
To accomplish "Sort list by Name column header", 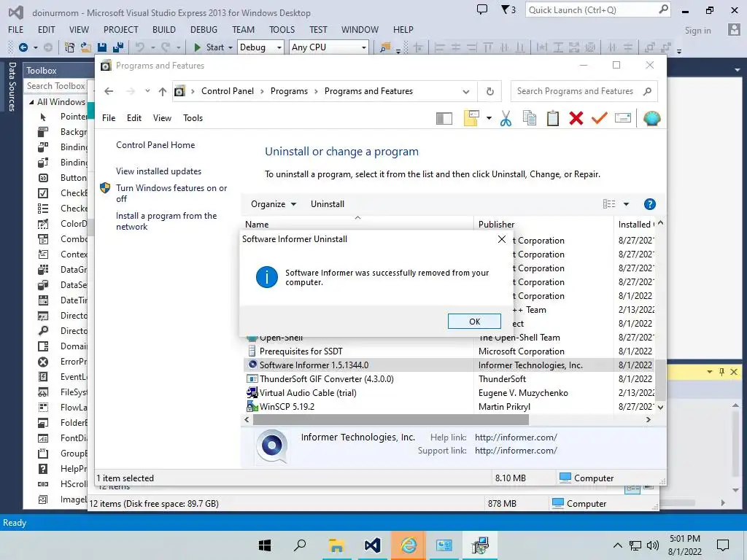I will 357,225.
